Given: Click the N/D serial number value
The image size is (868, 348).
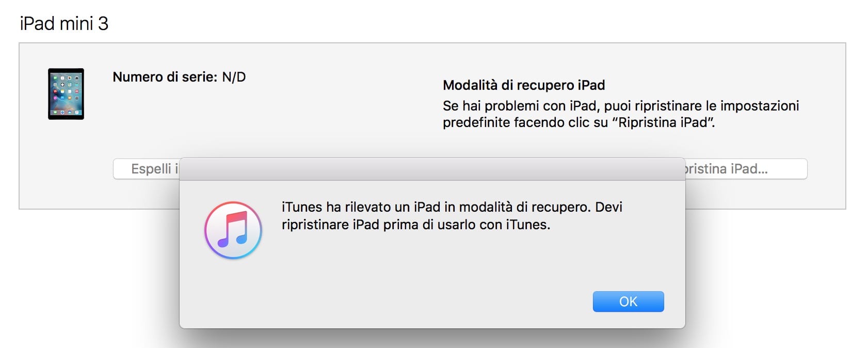Looking at the screenshot, I should pyautogui.click(x=234, y=77).
